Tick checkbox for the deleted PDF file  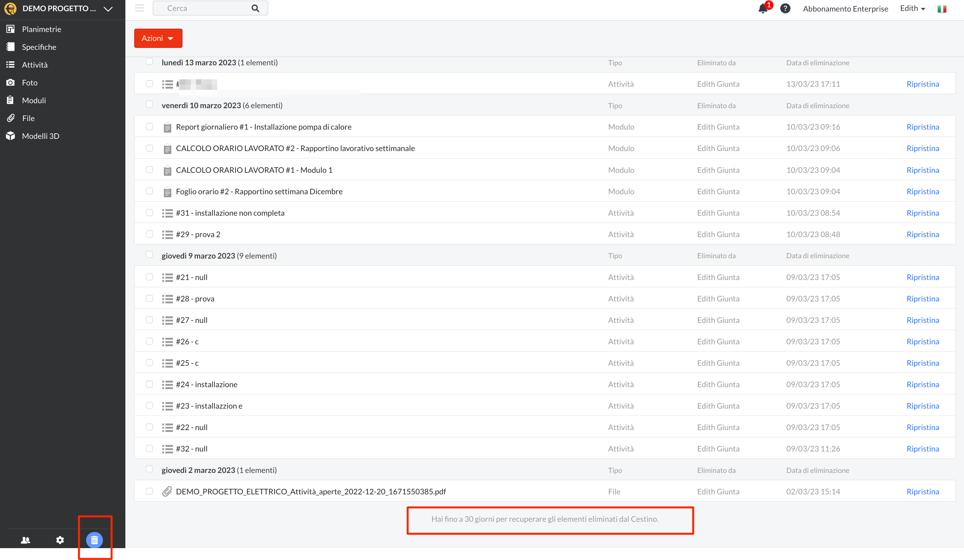(x=149, y=491)
